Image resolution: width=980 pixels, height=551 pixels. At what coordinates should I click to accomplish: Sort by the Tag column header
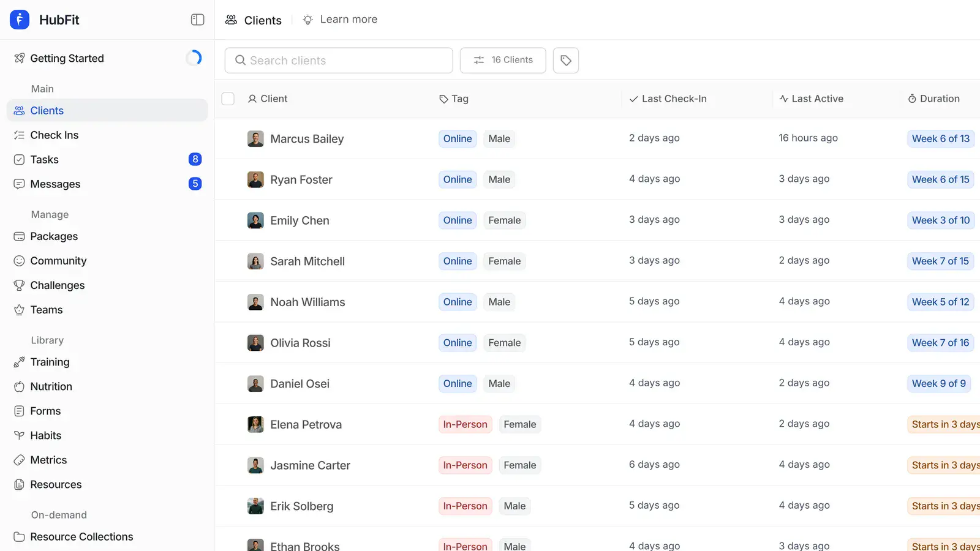click(454, 99)
